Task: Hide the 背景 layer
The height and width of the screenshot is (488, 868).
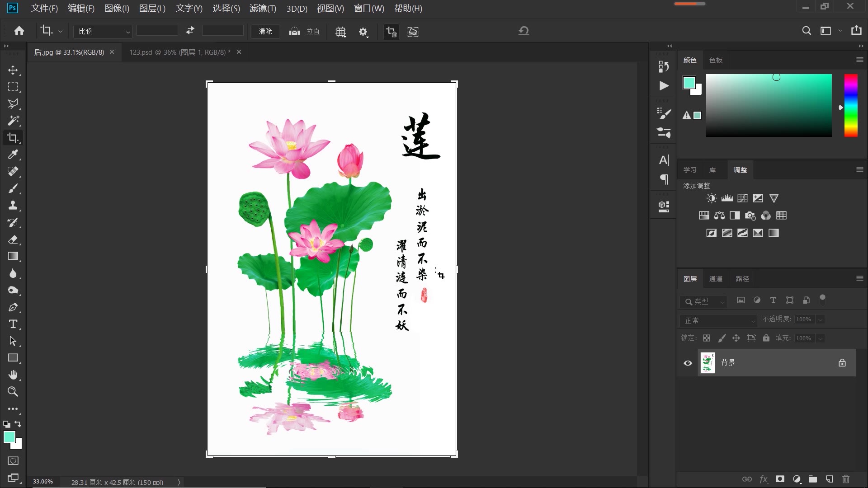Action: pos(687,363)
